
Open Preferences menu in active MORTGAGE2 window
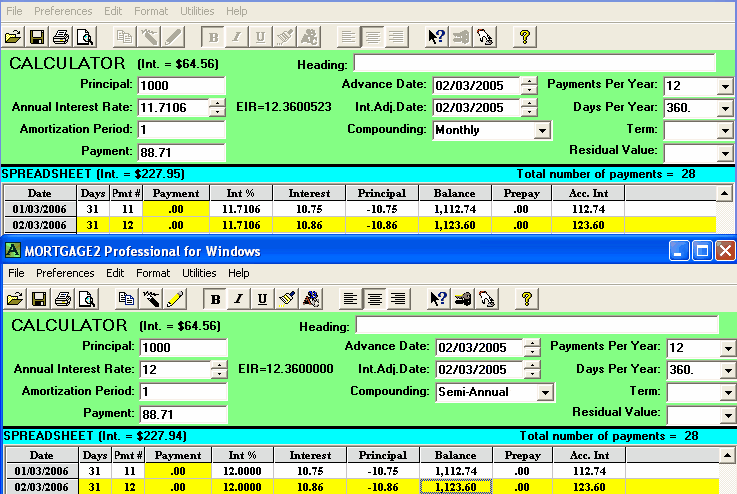[65, 273]
